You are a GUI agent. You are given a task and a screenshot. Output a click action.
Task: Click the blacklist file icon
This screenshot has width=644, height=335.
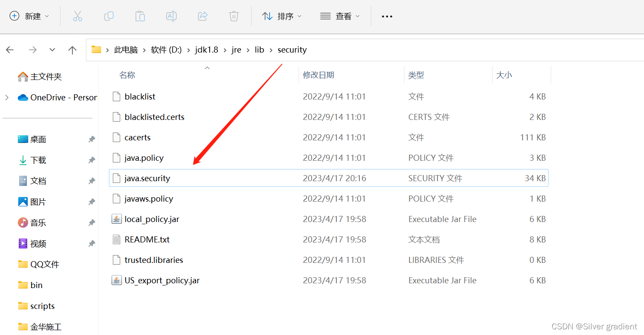116,96
